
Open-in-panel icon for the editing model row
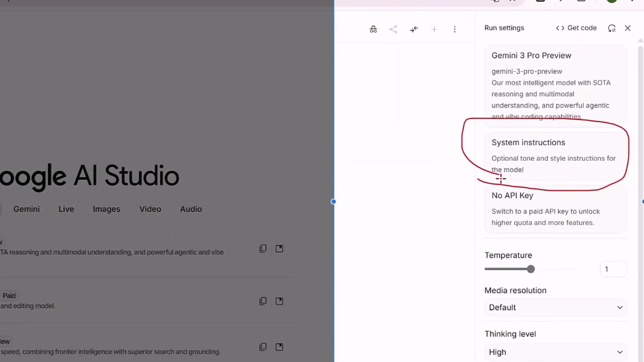pos(279,301)
